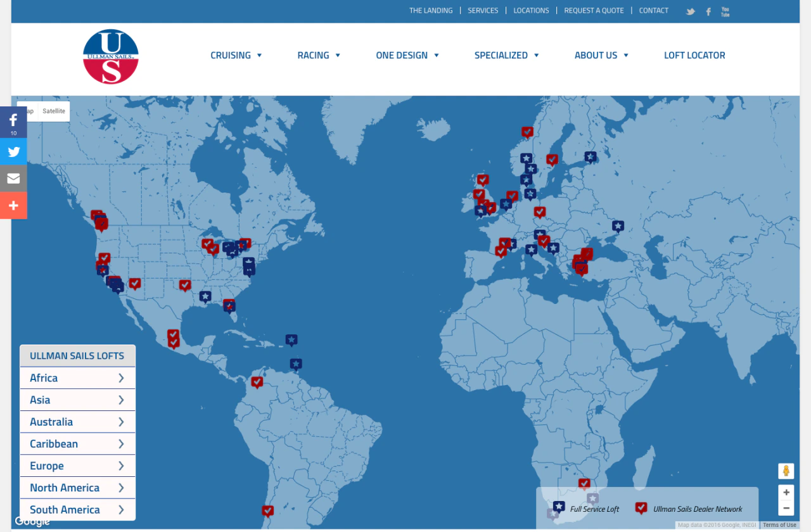
Task: Click the dealer marker in southern Argentina
Action: tap(268, 510)
